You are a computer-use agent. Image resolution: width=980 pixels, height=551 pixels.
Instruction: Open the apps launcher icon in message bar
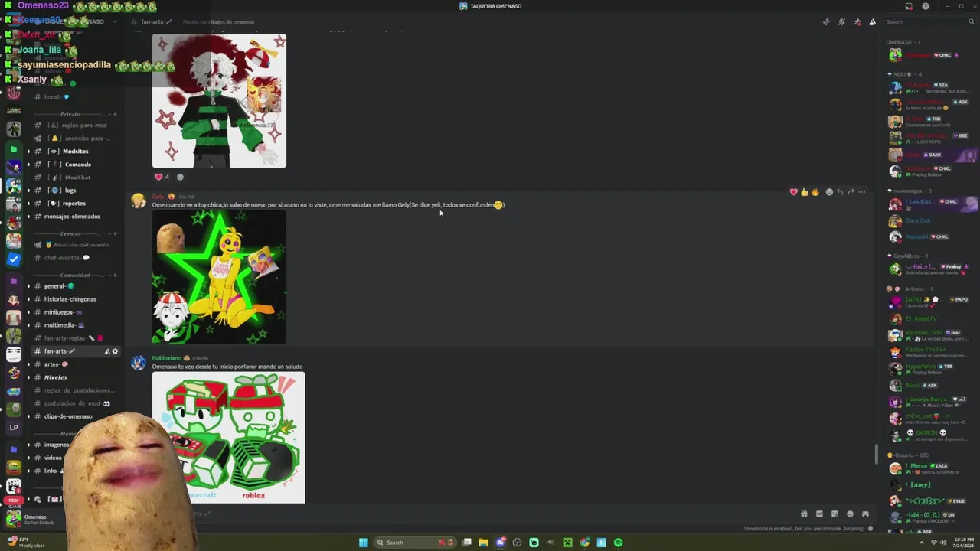(865, 514)
